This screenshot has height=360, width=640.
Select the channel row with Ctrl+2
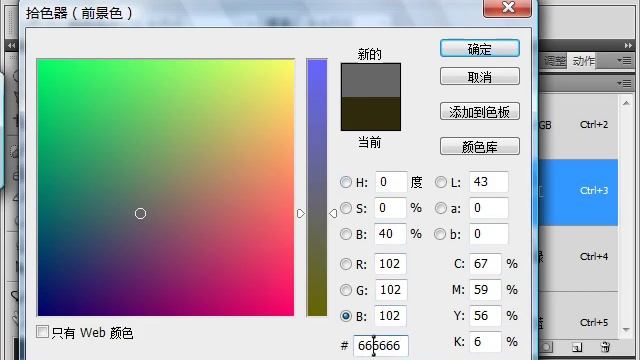(578, 125)
